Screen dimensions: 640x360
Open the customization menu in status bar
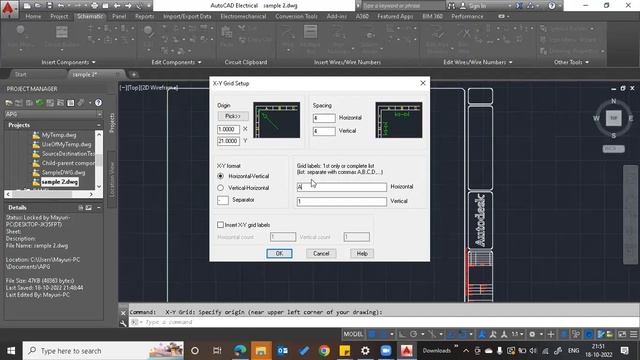point(633,334)
